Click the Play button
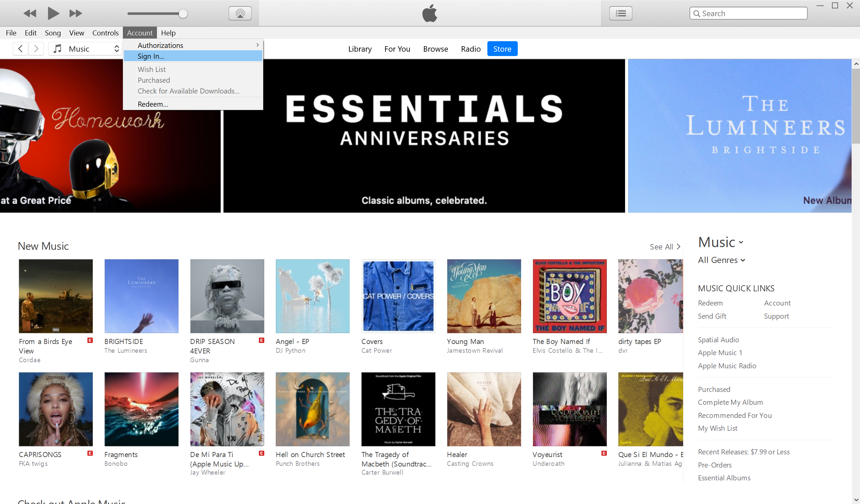 click(x=53, y=13)
